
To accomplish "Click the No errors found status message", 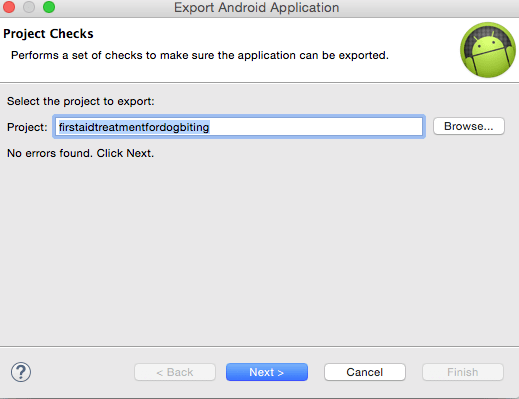I will click(x=81, y=153).
